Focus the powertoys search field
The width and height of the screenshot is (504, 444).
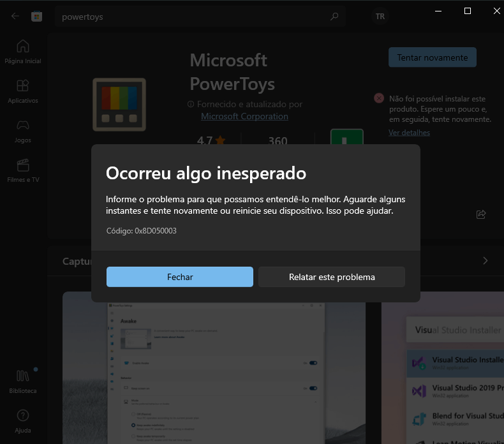pyautogui.click(x=200, y=17)
